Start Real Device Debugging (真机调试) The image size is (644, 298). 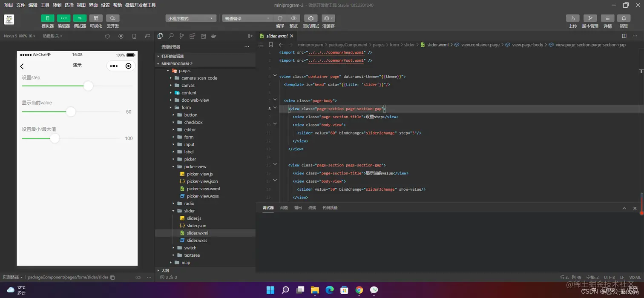tap(310, 18)
